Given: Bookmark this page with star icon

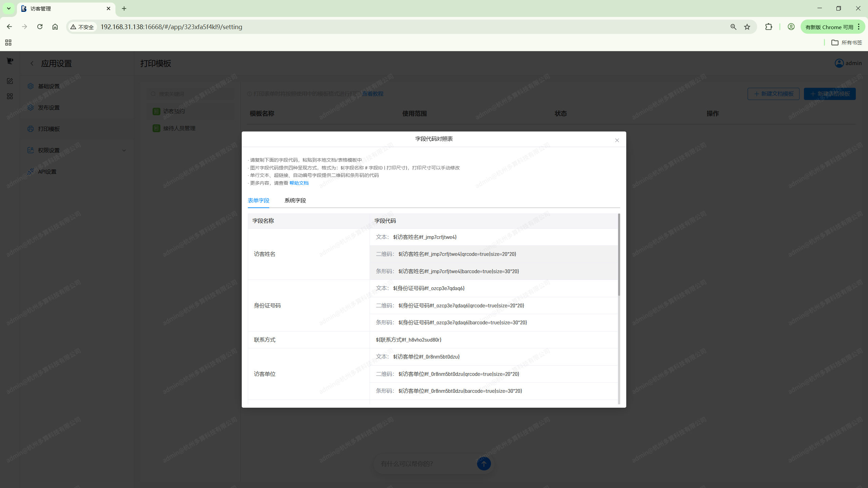Looking at the screenshot, I should tap(747, 27).
